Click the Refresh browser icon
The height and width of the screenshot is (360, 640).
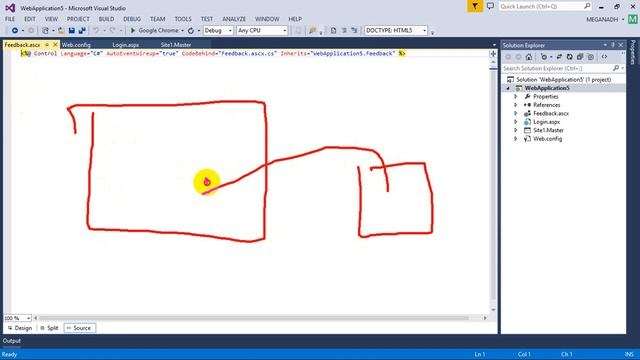(191, 31)
